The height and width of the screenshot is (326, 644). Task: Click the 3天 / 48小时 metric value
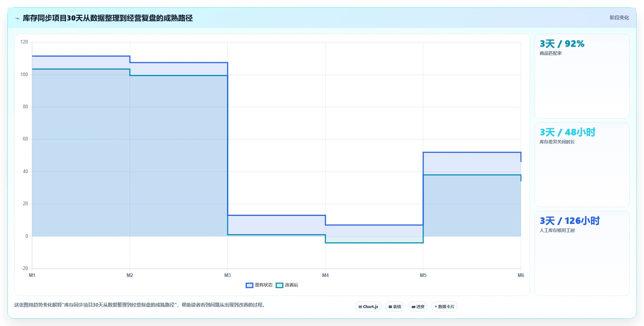pyautogui.click(x=567, y=132)
